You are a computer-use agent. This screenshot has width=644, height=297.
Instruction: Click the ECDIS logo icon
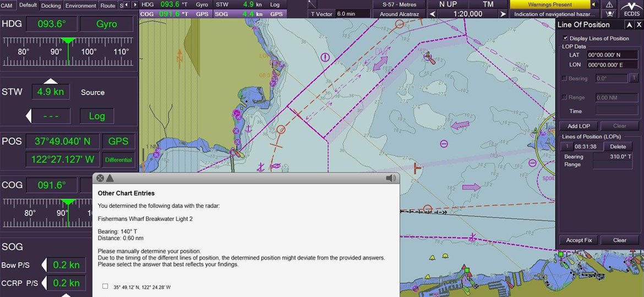tap(630, 9)
